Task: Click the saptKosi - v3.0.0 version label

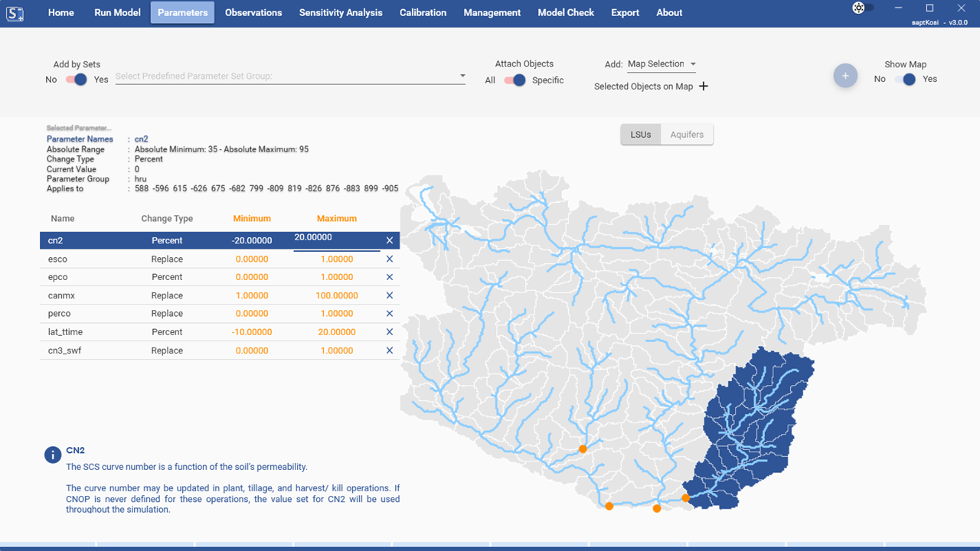Action: point(939,23)
